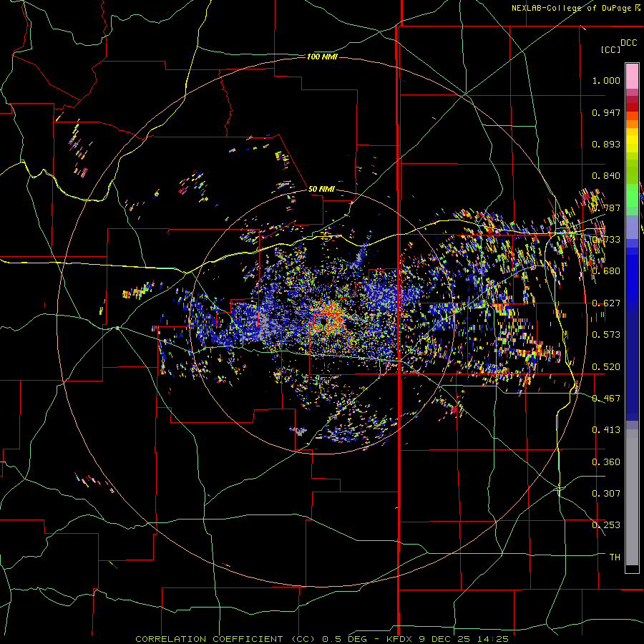This screenshot has width=644, height=644.
Task: Click the 0.520 legend value
Action: [x=606, y=367]
